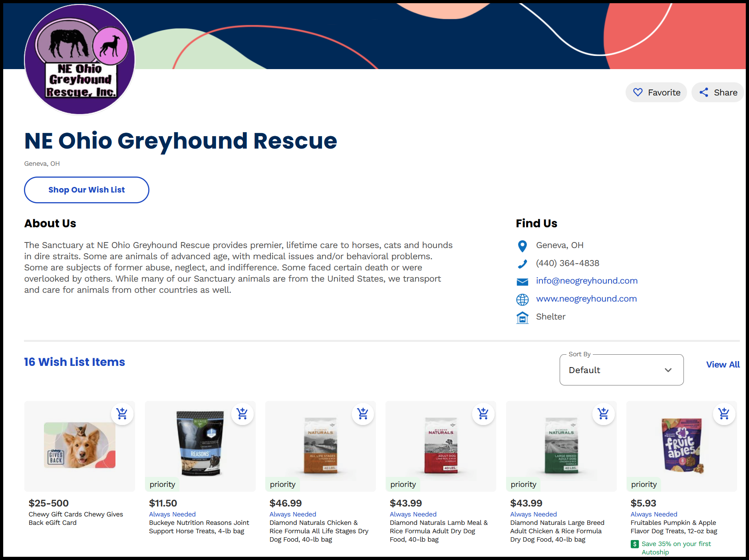This screenshot has width=749, height=560.
Task: Add Fruitables Pumpkin & Apple Treats to cart
Action: point(724,413)
